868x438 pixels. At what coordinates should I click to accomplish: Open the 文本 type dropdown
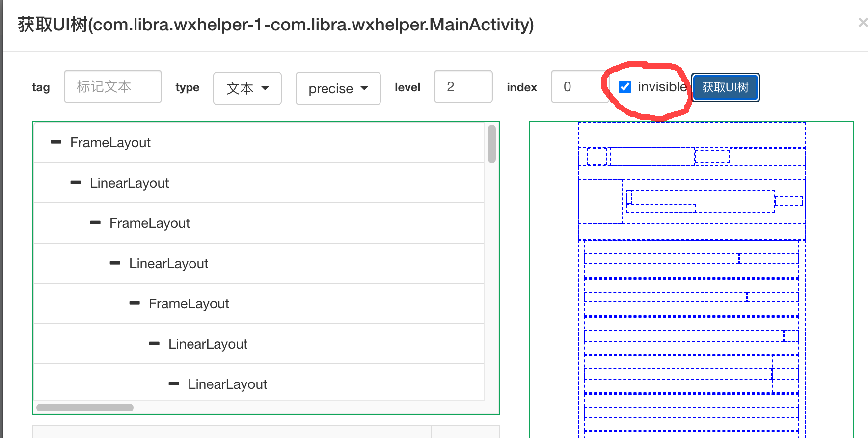point(247,88)
